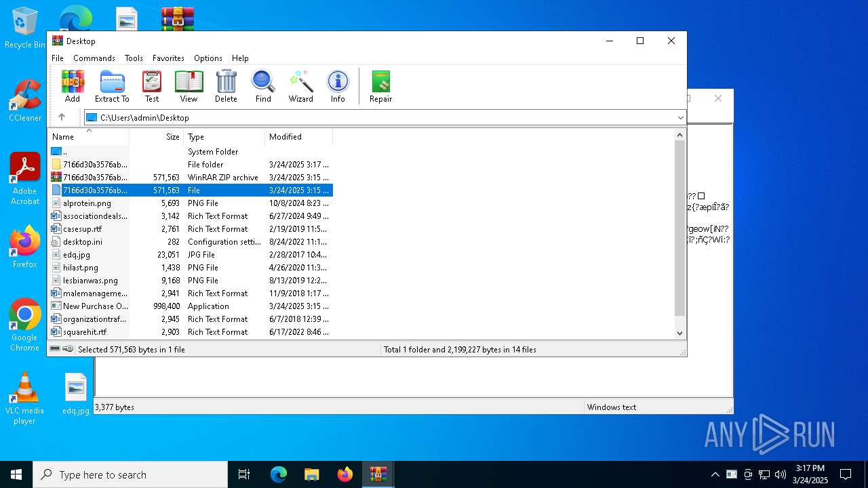Open Firefox desktop shortcut
The image size is (868, 488).
pyautogui.click(x=25, y=247)
